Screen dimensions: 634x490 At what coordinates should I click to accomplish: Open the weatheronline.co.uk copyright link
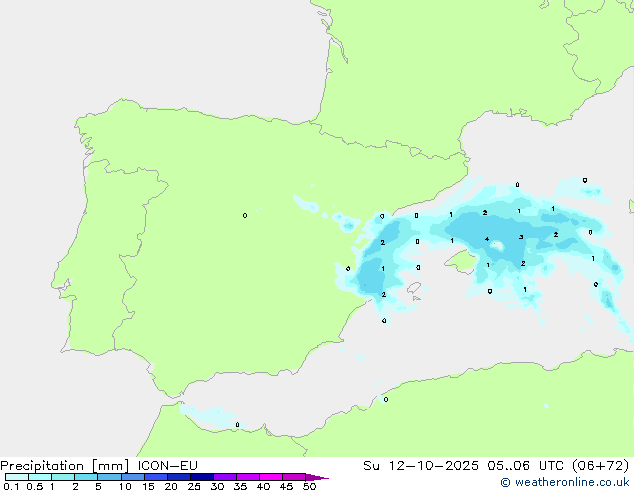pyautogui.click(x=565, y=482)
